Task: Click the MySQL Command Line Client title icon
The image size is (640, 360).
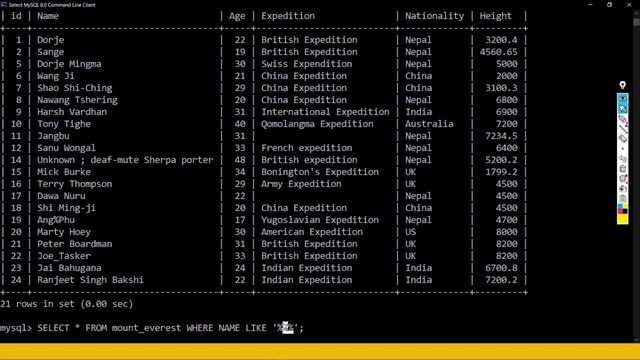Action: click(4, 5)
